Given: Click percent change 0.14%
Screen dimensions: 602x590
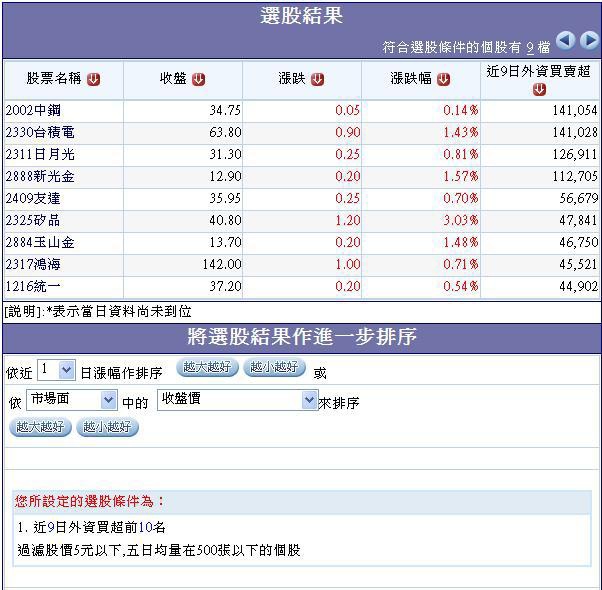Looking at the screenshot, I should (461, 111).
